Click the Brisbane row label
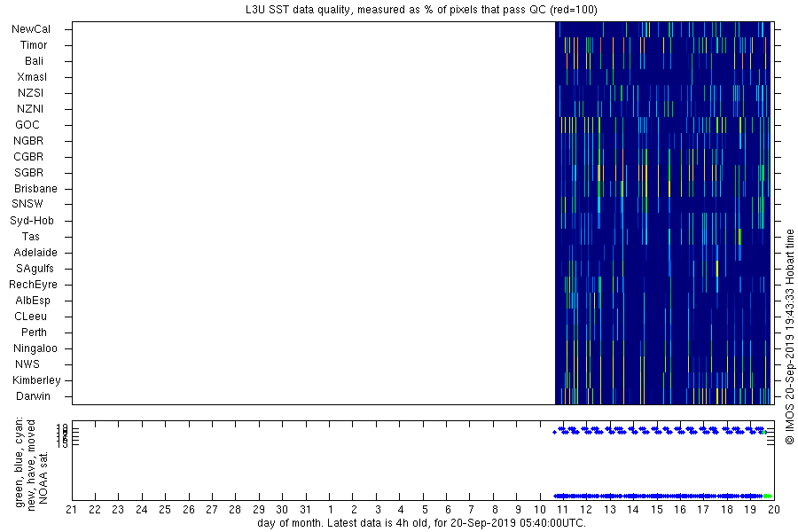This screenshot has width=798, height=532. (35, 188)
